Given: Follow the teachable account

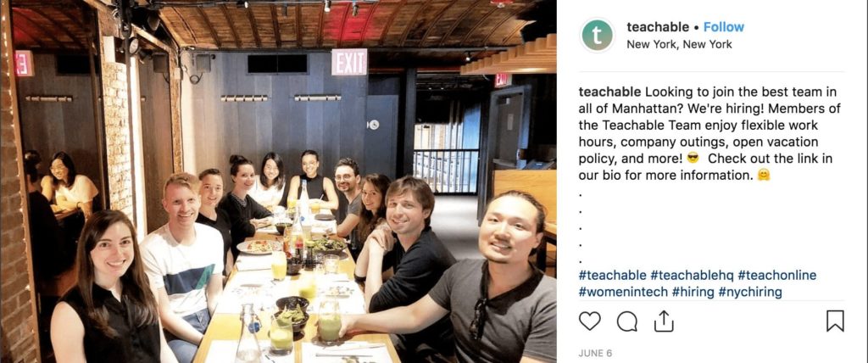Looking at the screenshot, I should click(x=724, y=27).
